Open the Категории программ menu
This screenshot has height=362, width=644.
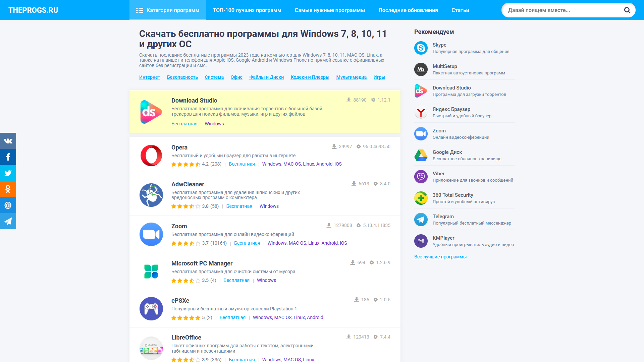(x=168, y=10)
